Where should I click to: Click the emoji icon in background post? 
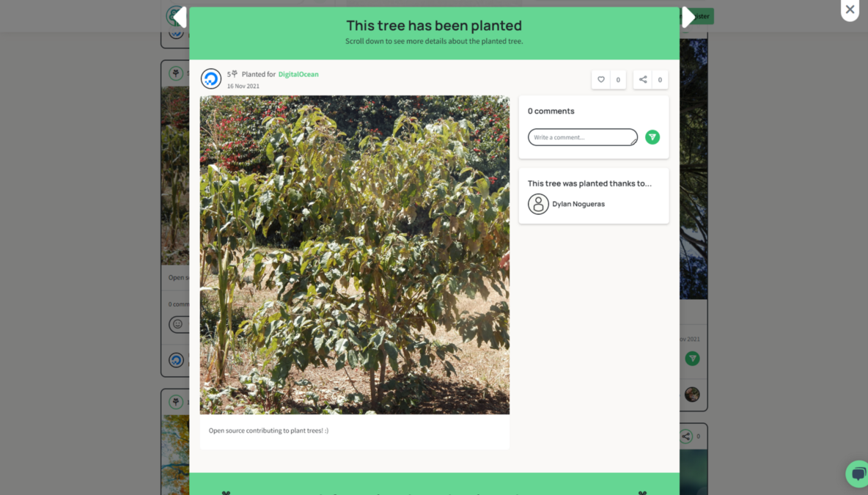[x=177, y=324]
